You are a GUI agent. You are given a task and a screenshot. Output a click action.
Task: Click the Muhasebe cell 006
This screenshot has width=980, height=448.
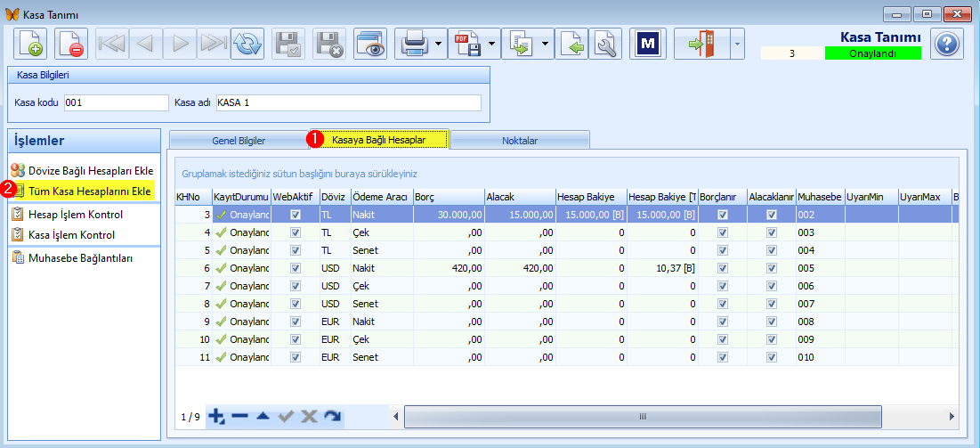click(x=821, y=286)
